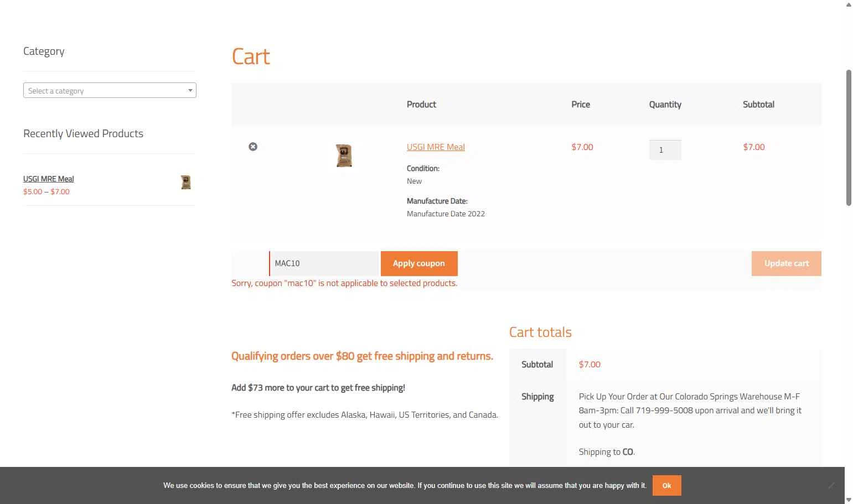The image size is (853, 504).
Task: Click the recently viewed MRE thumbnail image
Action: pos(186,182)
